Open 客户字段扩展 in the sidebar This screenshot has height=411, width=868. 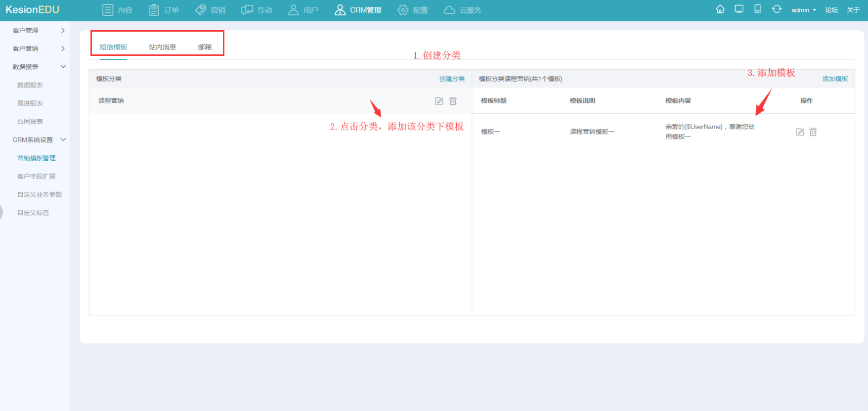click(x=36, y=176)
